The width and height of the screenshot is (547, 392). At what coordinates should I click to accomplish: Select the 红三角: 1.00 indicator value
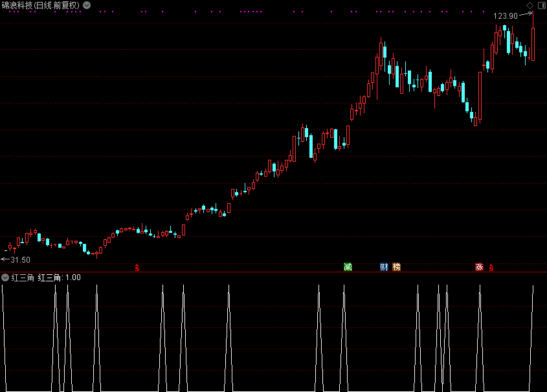pyautogui.click(x=60, y=278)
